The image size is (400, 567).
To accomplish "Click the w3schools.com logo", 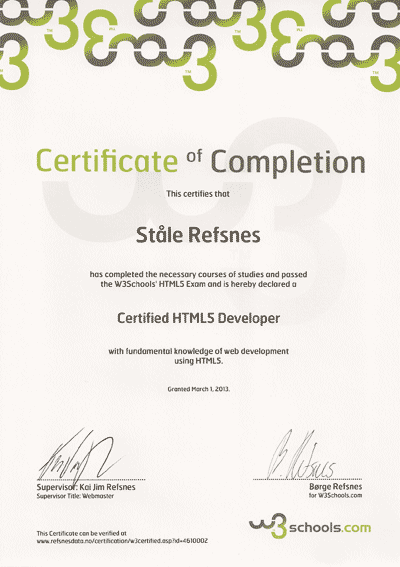I will [310, 527].
